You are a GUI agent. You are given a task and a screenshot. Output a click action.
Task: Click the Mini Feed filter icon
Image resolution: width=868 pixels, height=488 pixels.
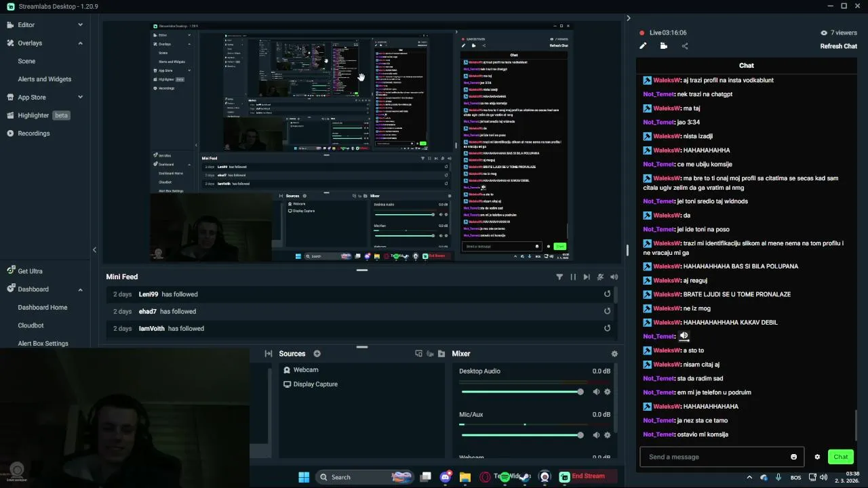click(559, 277)
